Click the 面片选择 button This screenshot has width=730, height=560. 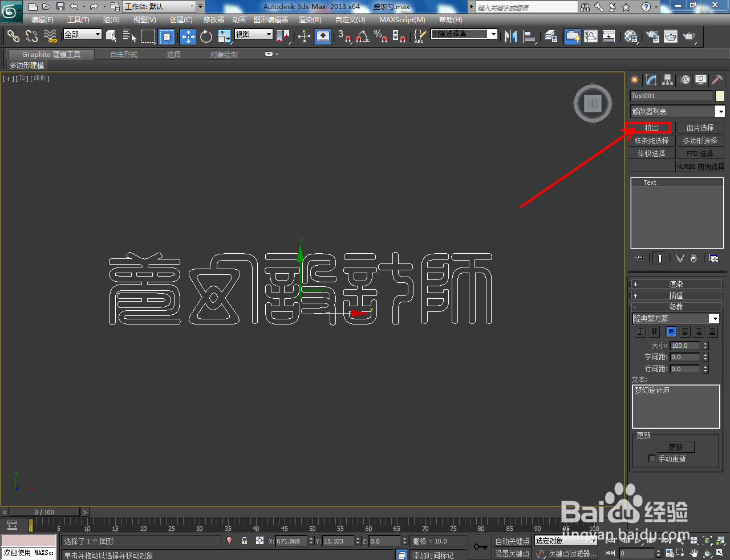pyautogui.click(x=700, y=128)
